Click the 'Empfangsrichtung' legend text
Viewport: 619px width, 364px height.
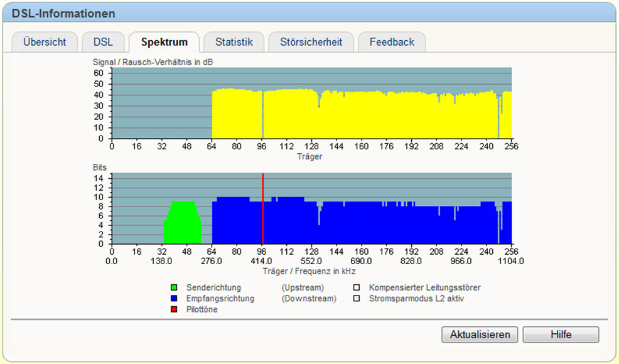[x=220, y=299]
